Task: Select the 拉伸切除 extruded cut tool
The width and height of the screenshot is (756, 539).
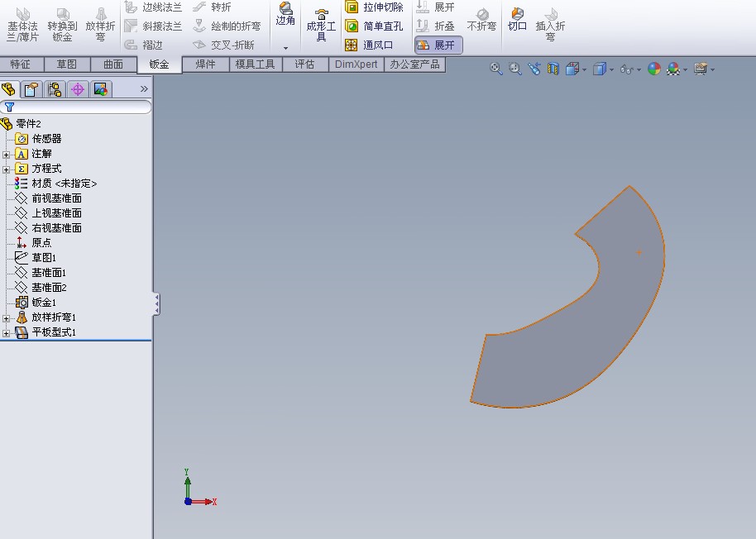Action: click(x=374, y=7)
